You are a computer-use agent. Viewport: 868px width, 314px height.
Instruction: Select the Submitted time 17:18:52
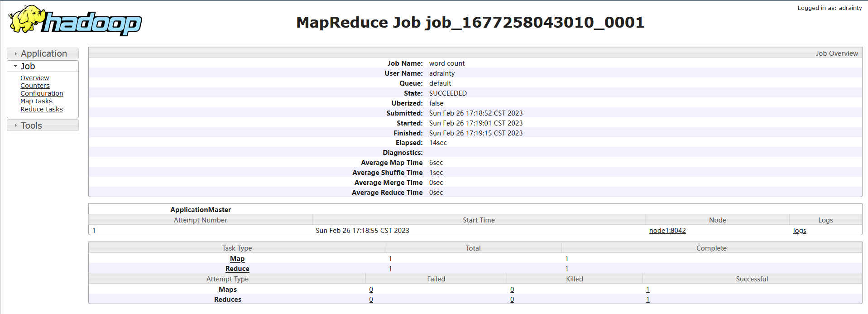tap(476, 113)
